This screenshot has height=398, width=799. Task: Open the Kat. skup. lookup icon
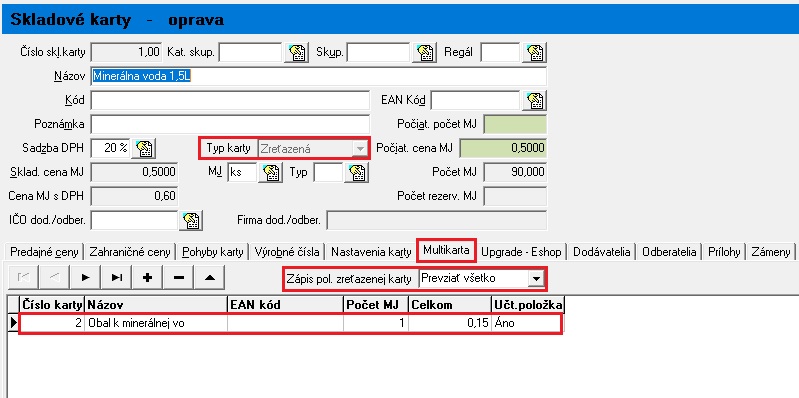click(296, 52)
